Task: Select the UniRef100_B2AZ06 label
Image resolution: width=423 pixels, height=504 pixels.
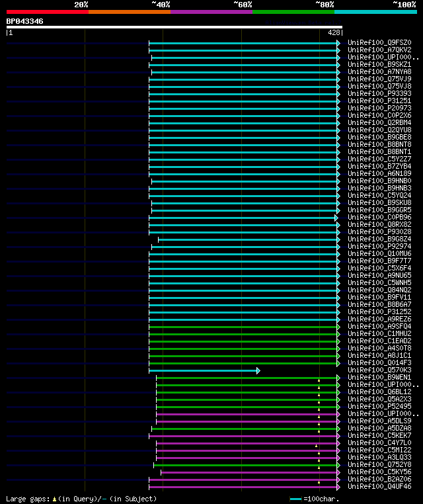Action: point(379,480)
